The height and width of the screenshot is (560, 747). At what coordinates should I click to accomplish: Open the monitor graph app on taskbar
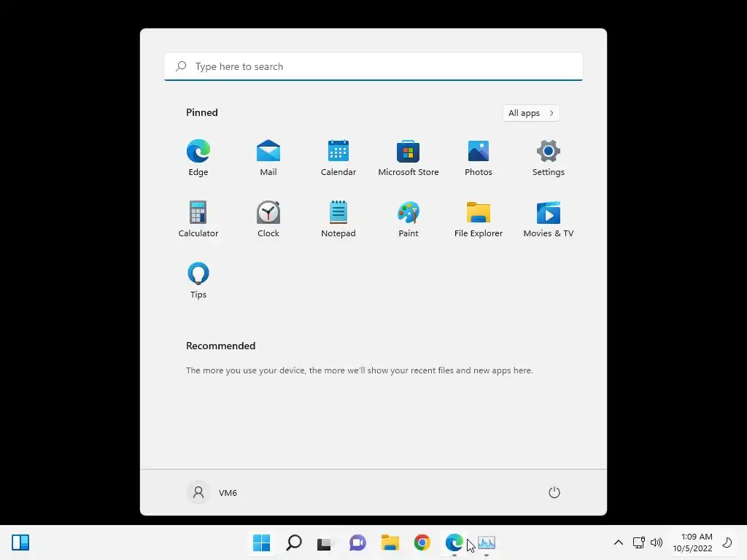487,542
